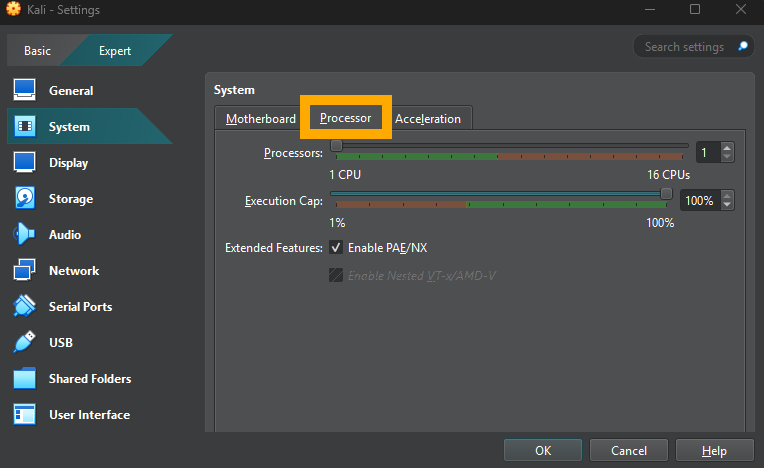Confirm settings with the OK button
This screenshot has width=764, height=468.
tap(543, 450)
